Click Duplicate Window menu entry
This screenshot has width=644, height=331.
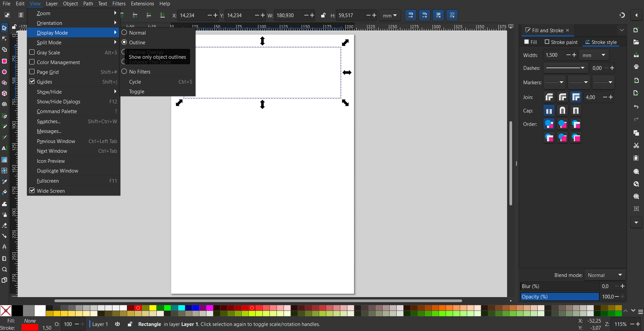[57, 171]
